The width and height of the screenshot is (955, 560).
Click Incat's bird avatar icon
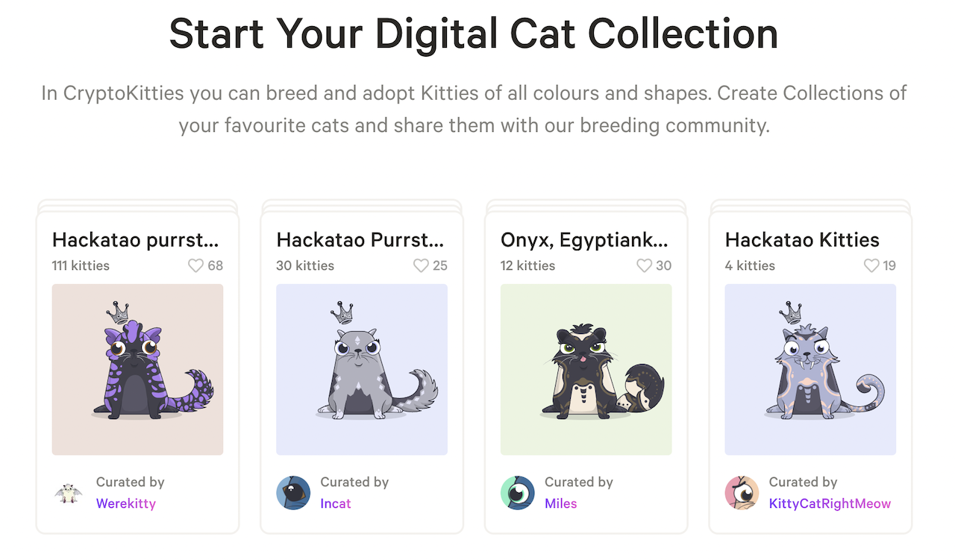pyautogui.click(x=293, y=493)
